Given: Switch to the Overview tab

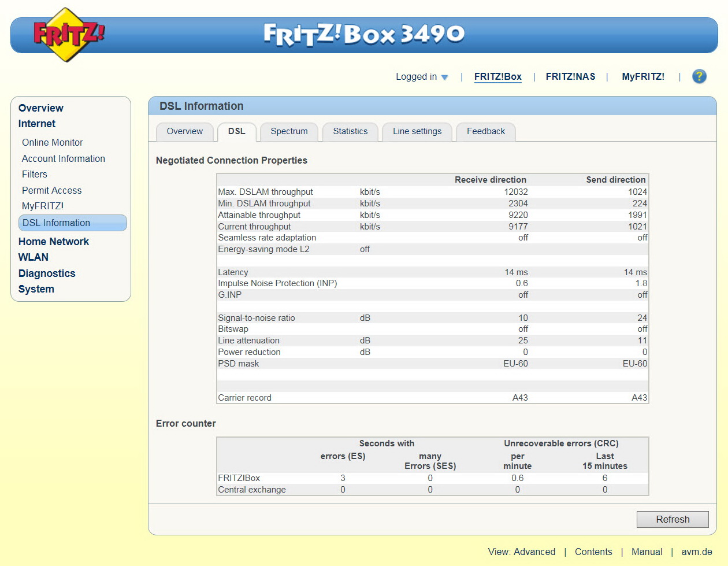Looking at the screenshot, I should pyautogui.click(x=185, y=131).
